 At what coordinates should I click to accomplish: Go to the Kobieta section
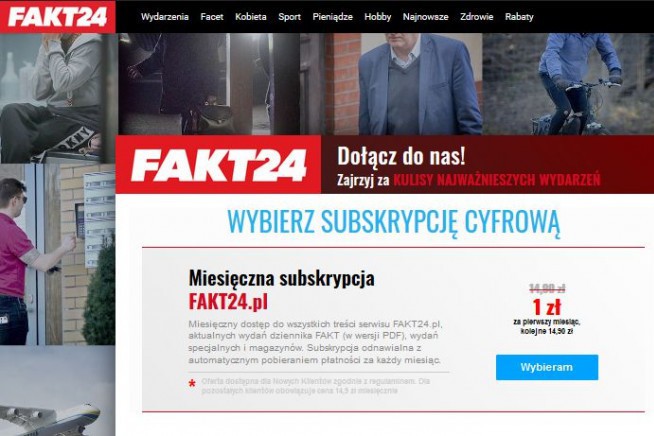click(251, 17)
